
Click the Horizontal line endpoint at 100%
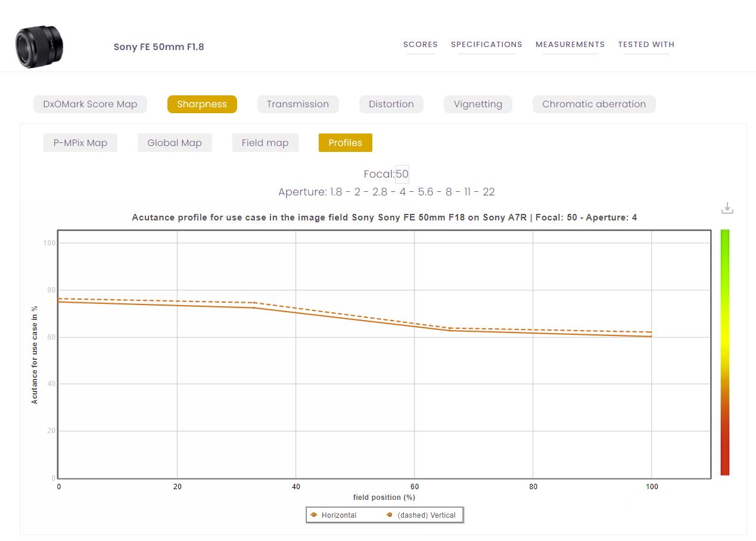pyautogui.click(x=651, y=337)
